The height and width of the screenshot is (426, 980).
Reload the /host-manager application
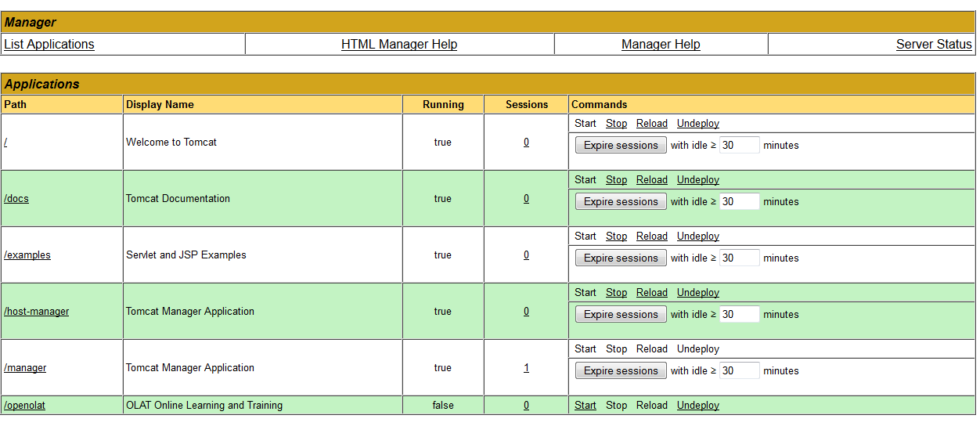click(652, 293)
